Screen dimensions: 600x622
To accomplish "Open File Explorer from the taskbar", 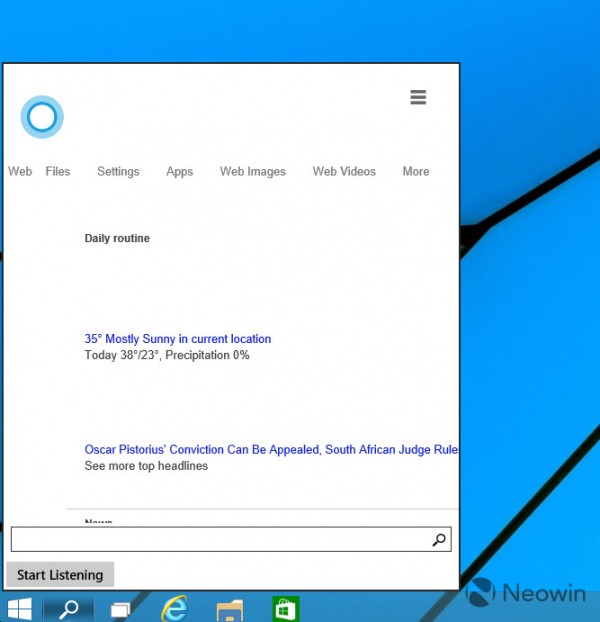I will (230, 607).
